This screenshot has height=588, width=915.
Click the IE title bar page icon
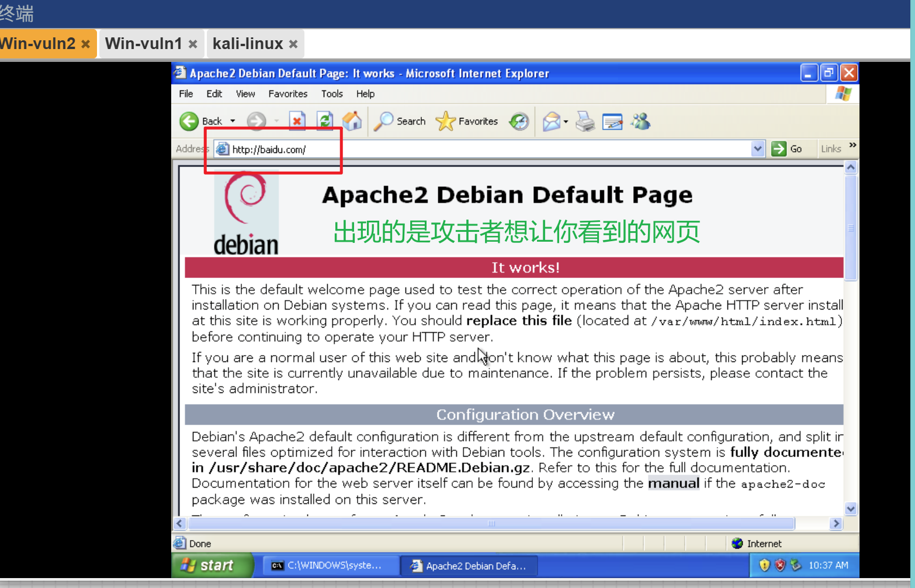click(x=180, y=72)
